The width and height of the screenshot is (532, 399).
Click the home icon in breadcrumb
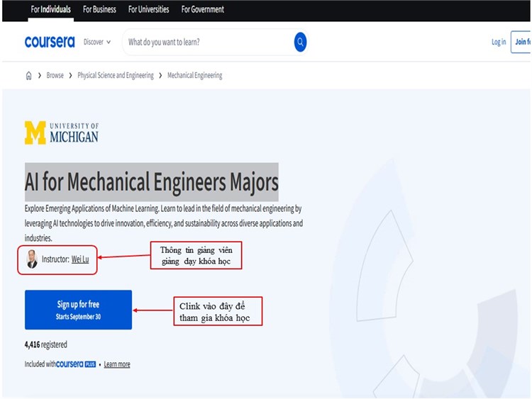(29, 76)
